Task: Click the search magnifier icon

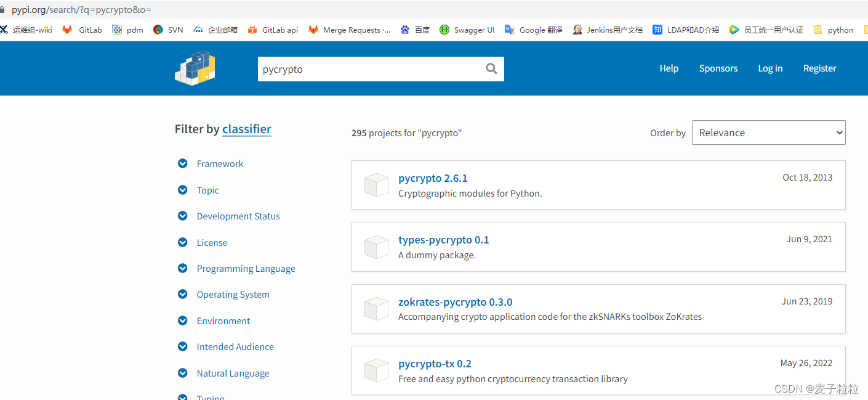Action: (x=491, y=68)
